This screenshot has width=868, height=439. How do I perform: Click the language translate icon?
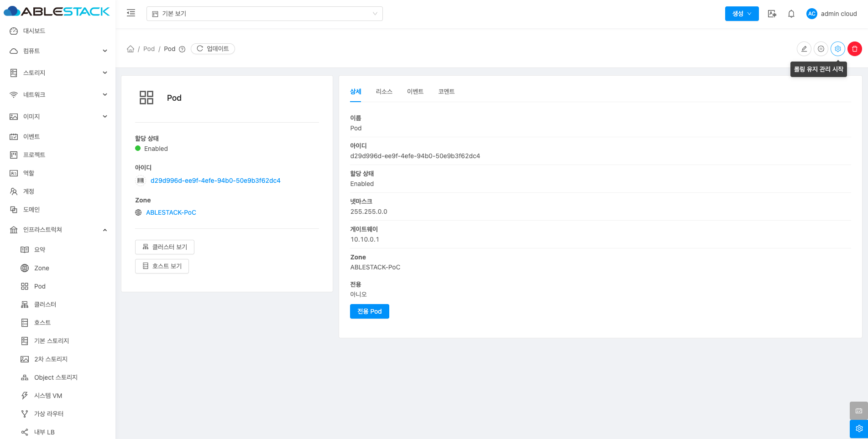point(772,14)
